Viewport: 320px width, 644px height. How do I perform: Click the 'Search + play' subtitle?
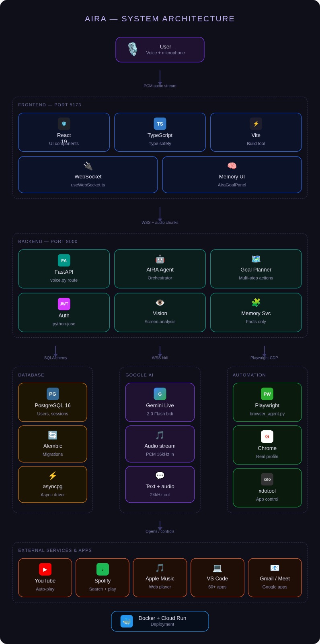(103, 589)
